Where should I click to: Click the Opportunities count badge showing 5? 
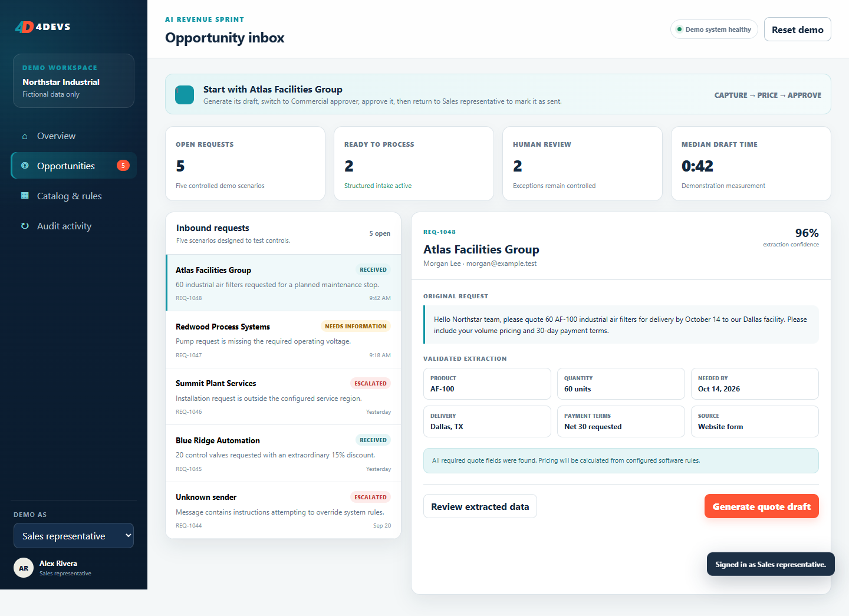point(123,166)
